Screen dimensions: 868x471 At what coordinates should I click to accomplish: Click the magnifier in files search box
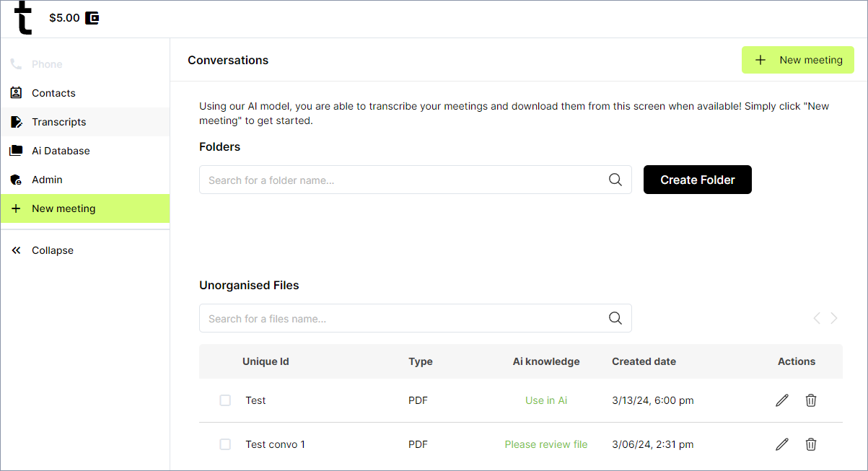615,318
